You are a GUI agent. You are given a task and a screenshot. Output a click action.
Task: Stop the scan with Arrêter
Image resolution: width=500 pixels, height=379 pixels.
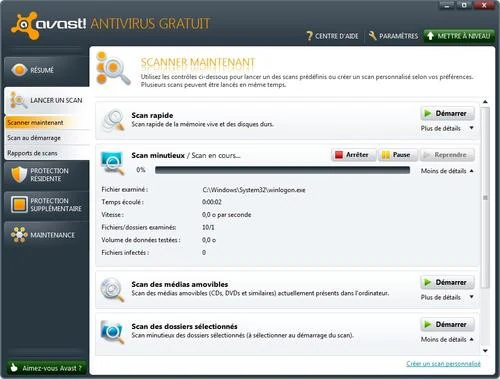click(x=354, y=155)
